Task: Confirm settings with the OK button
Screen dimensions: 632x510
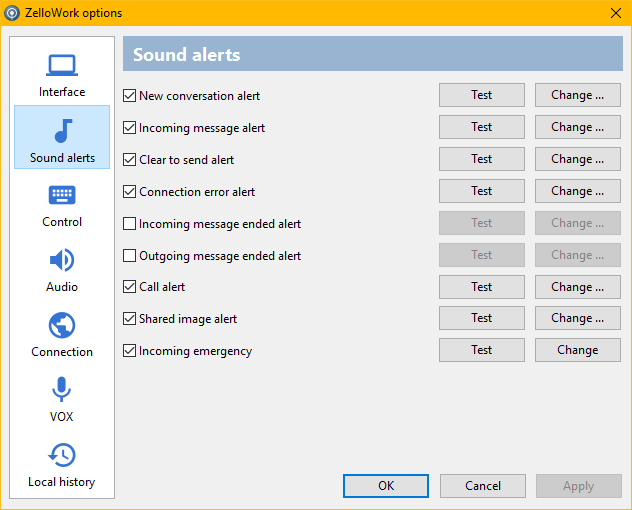Action: pyautogui.click(x=386, y=486)
